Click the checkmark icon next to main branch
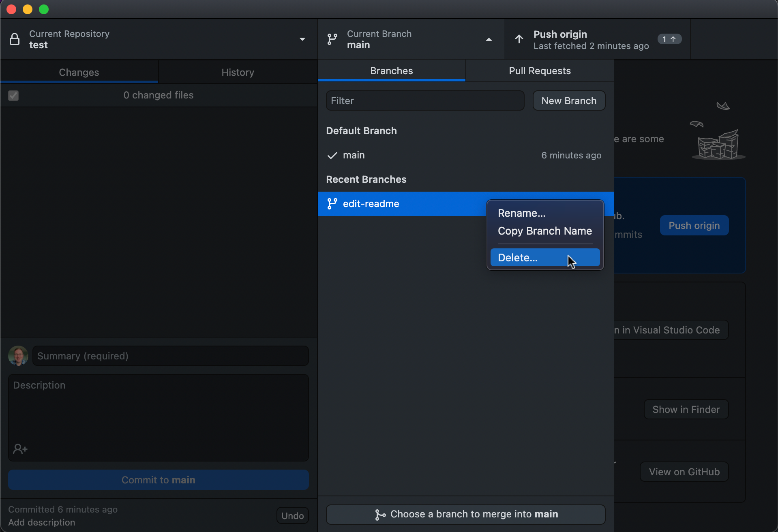 click(x=332, y=155)
